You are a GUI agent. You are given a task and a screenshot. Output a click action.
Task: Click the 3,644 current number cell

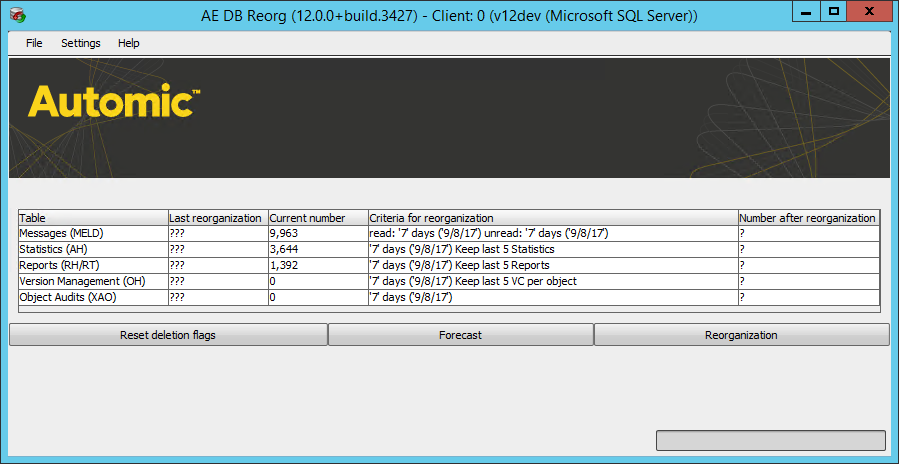[x=318, y=249]
